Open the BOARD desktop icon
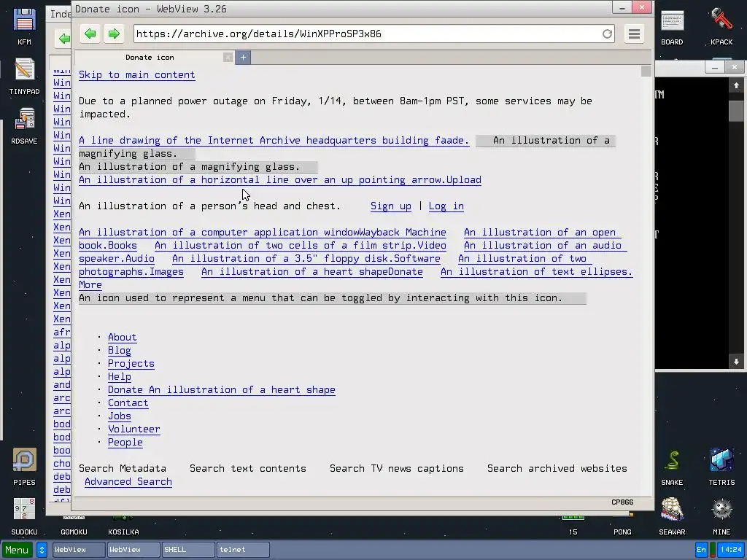747x560 pixels. coord(672,27)
